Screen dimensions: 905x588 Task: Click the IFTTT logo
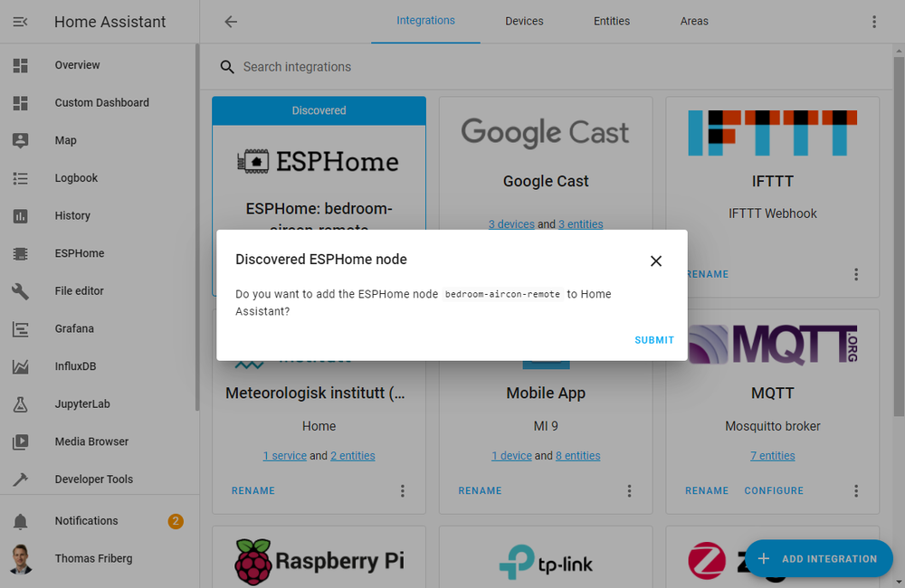(772, 133)
